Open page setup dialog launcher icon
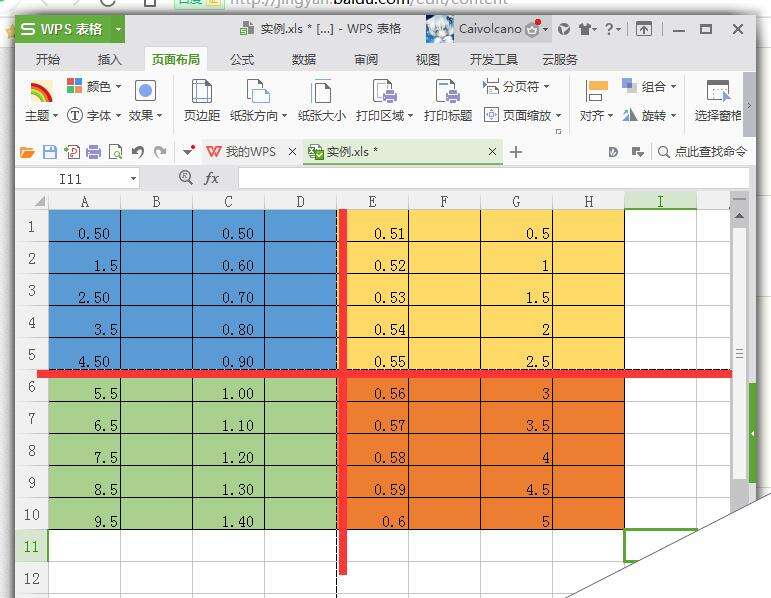Image resolution: width=771 pixels, height=598 pixels. (558, 131)
